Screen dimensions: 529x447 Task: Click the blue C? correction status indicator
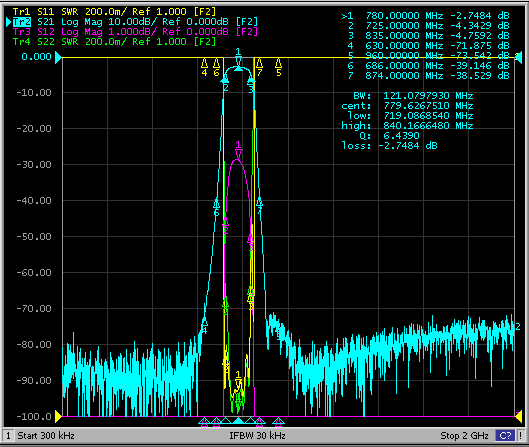coord(505,436)
